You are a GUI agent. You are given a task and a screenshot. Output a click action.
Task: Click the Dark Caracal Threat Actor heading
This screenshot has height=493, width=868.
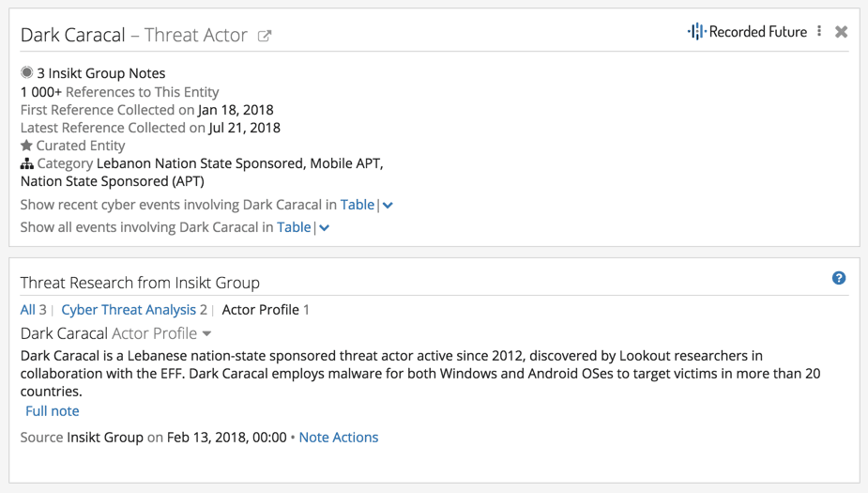134,35
